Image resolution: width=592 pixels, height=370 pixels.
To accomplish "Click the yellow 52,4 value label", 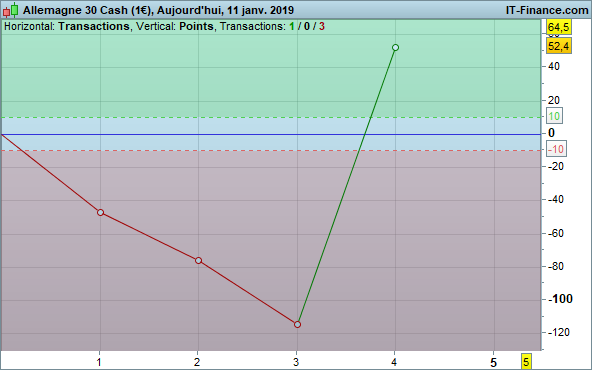I will pyautogui.click(x=559, y=46).
